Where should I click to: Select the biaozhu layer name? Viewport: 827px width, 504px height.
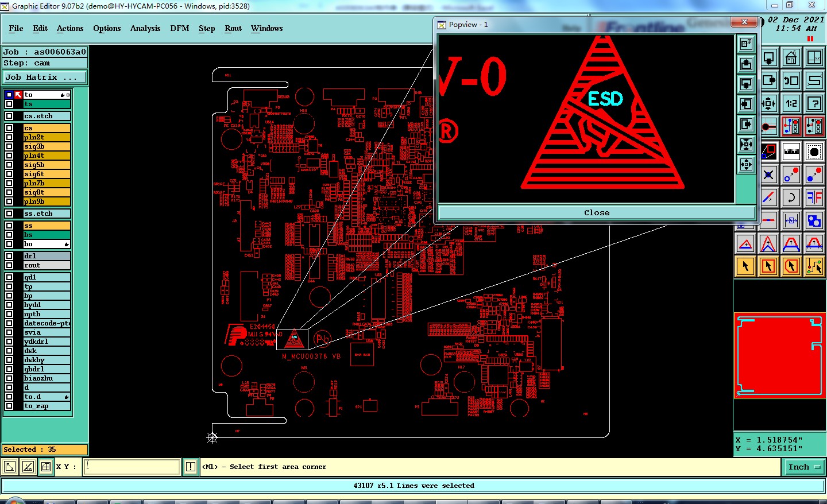(47, 378)
